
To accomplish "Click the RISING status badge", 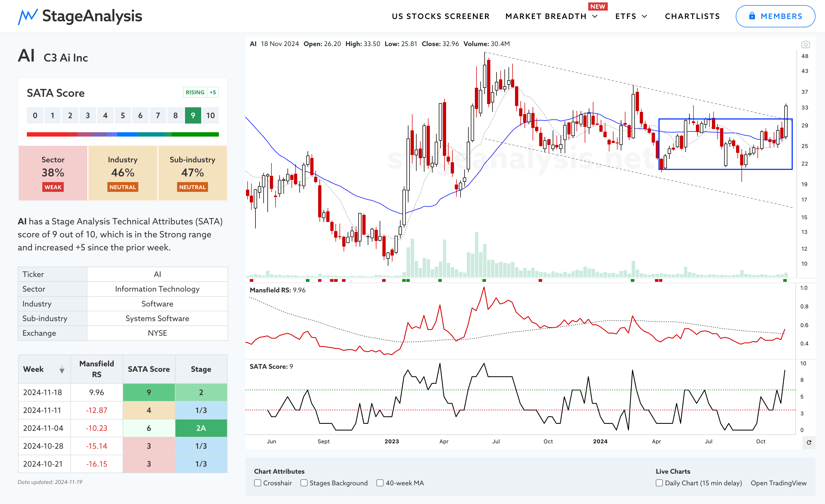I will (195, 92).
